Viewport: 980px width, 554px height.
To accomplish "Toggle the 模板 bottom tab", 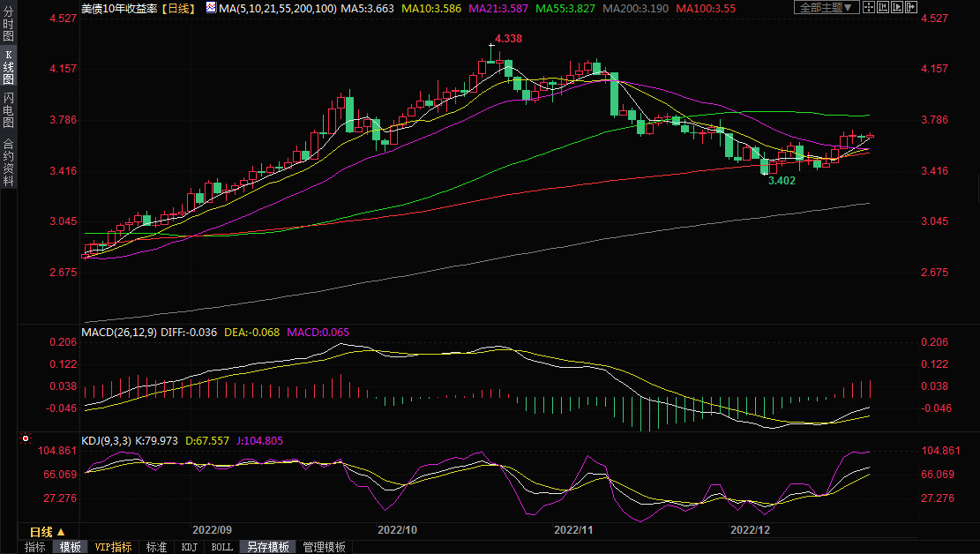I will (70, 547).
